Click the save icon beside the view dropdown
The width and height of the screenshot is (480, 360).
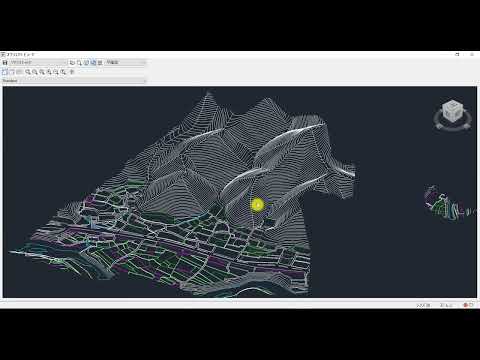point(5,62)
